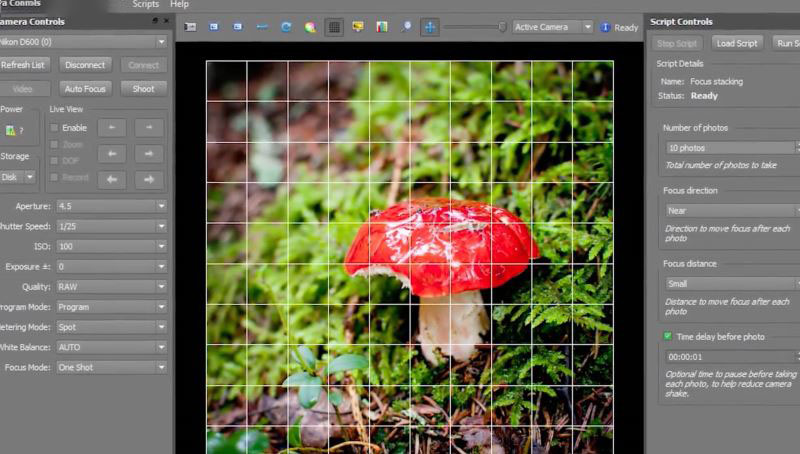Click large left focus arrow beside Record
This screenshot has width=800, height=454.
click(x=112, y=180)
